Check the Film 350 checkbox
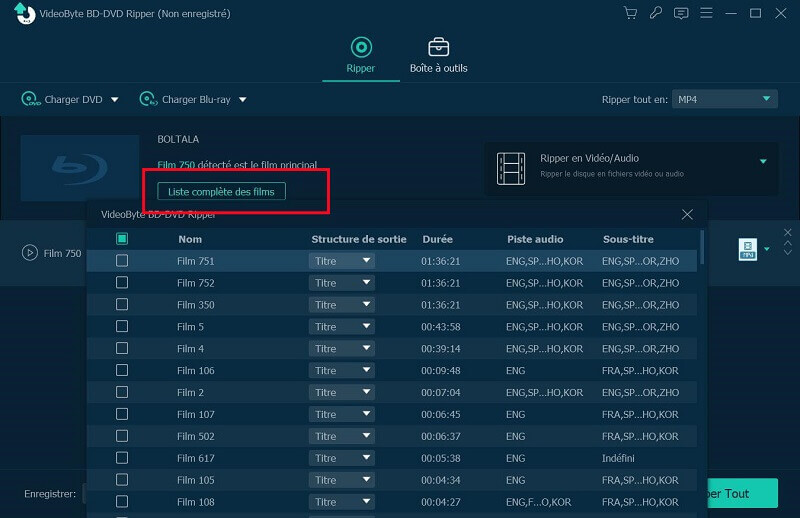Image resolution: width=800 pixels, height=518 pixels. pos(122,305)
